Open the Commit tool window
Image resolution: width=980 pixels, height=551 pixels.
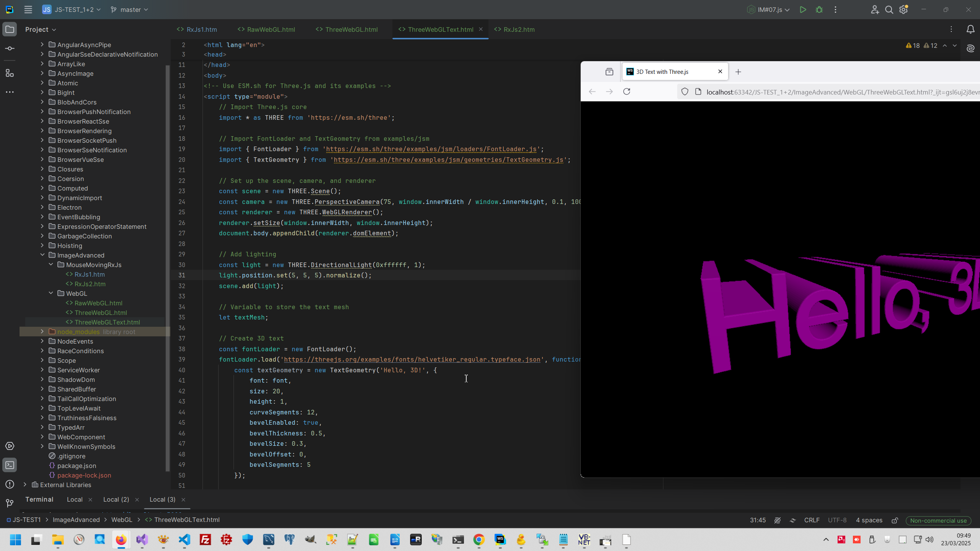coord(10,49)
